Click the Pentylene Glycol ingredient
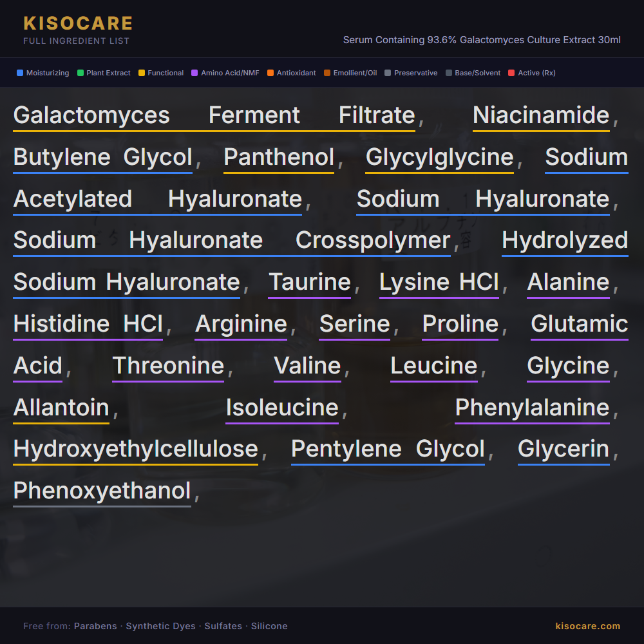The image size is (644, 644). point(388,449)
